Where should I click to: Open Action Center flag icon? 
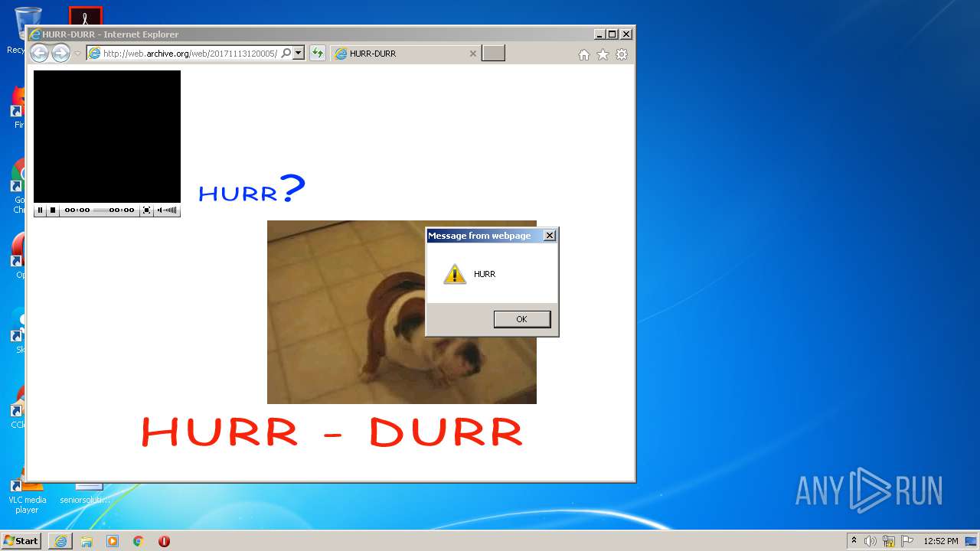click(907, 541)
